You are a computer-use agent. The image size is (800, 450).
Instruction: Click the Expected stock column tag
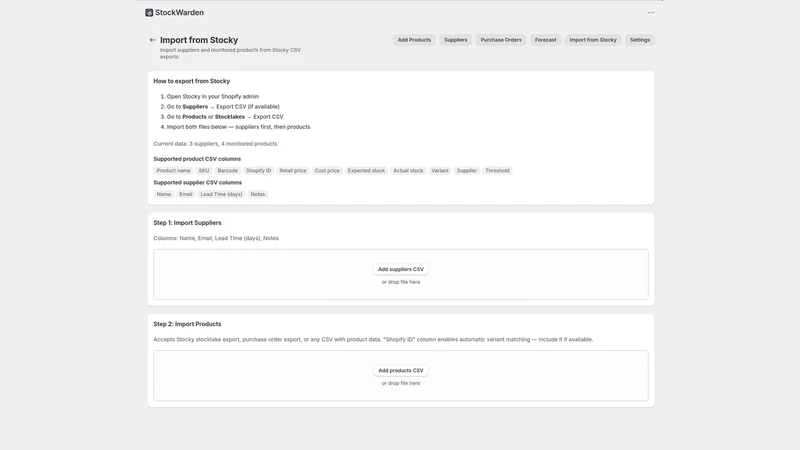point(366,170)
